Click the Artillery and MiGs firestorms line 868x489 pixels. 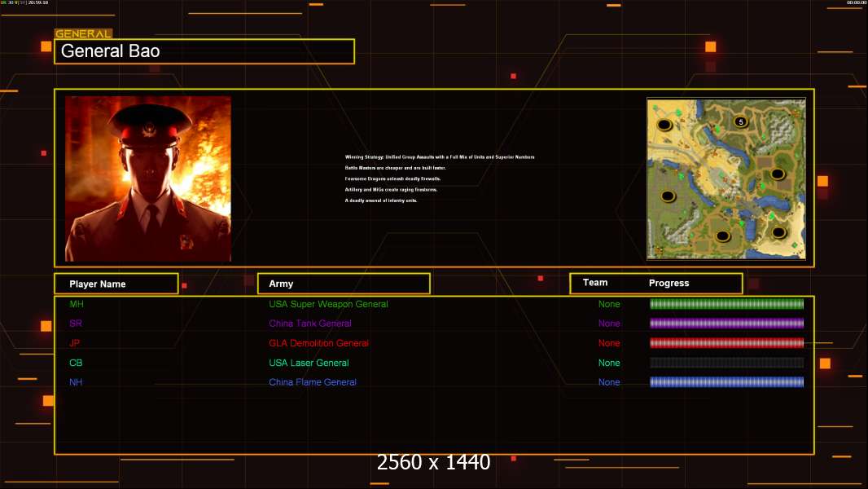point(391,189)
